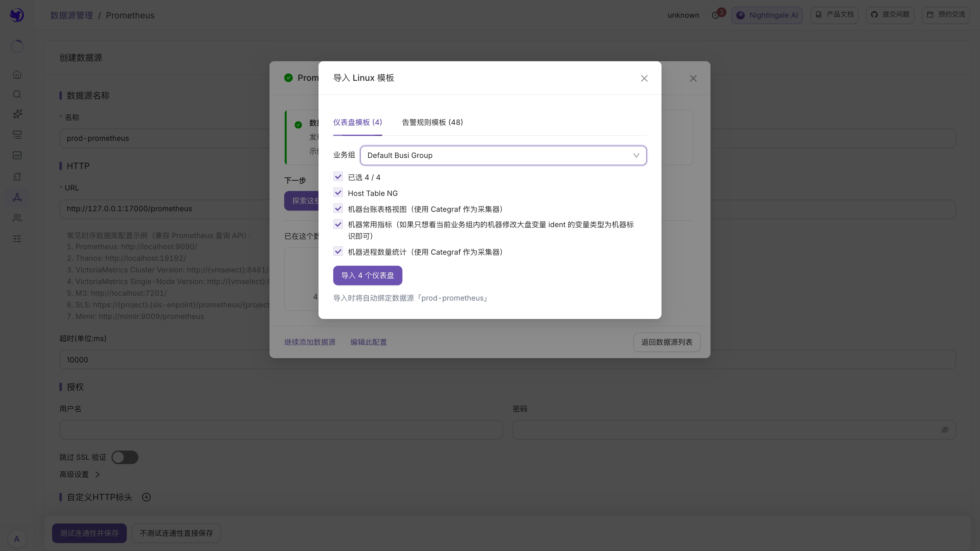Open the alert bell icon in sidebar
The height and width of the screenshot is (551, 980).
17,176
